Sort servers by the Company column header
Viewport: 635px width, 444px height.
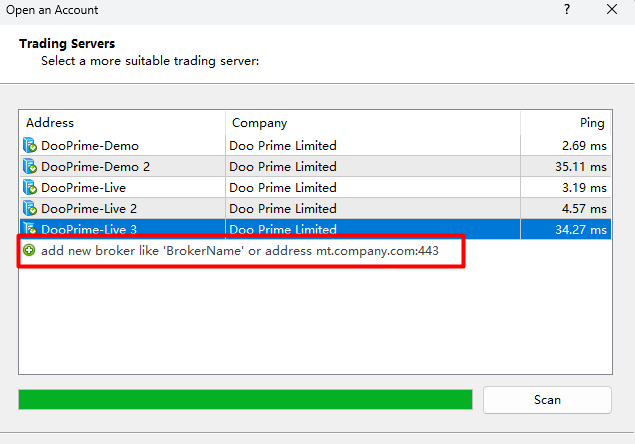[x=372, y=123]
